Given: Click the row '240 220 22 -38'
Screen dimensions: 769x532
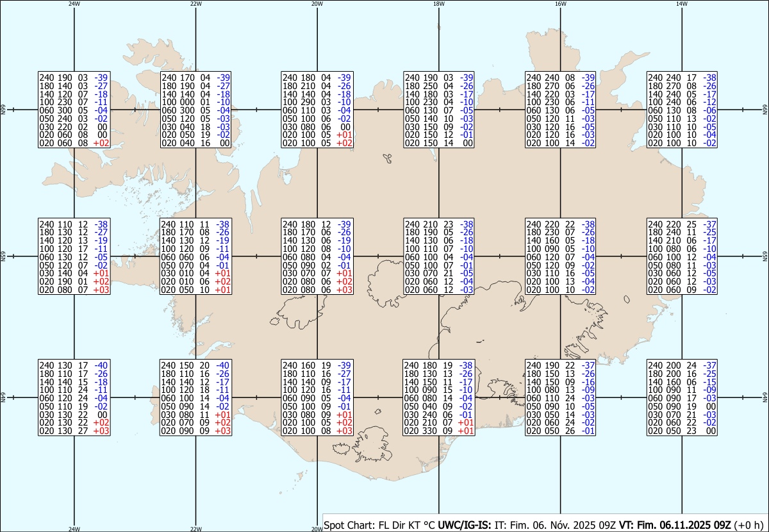Looking at the screenshot, I should [561, 223].
